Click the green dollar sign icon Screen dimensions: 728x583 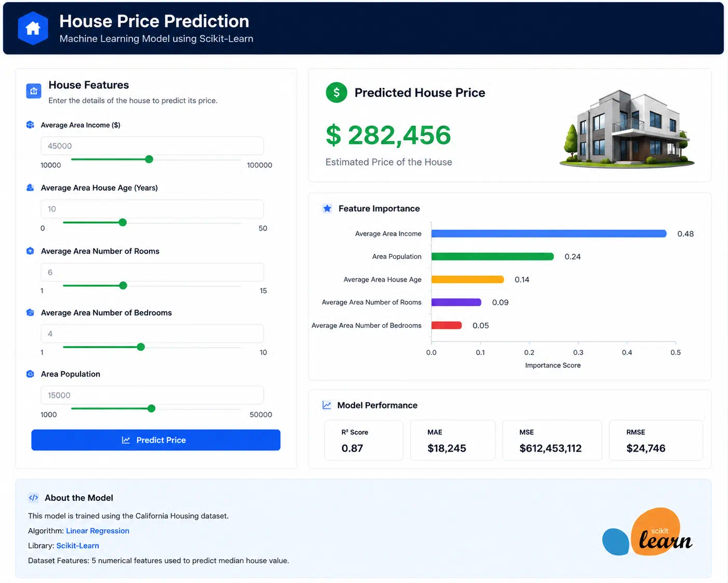coord(336,92)
